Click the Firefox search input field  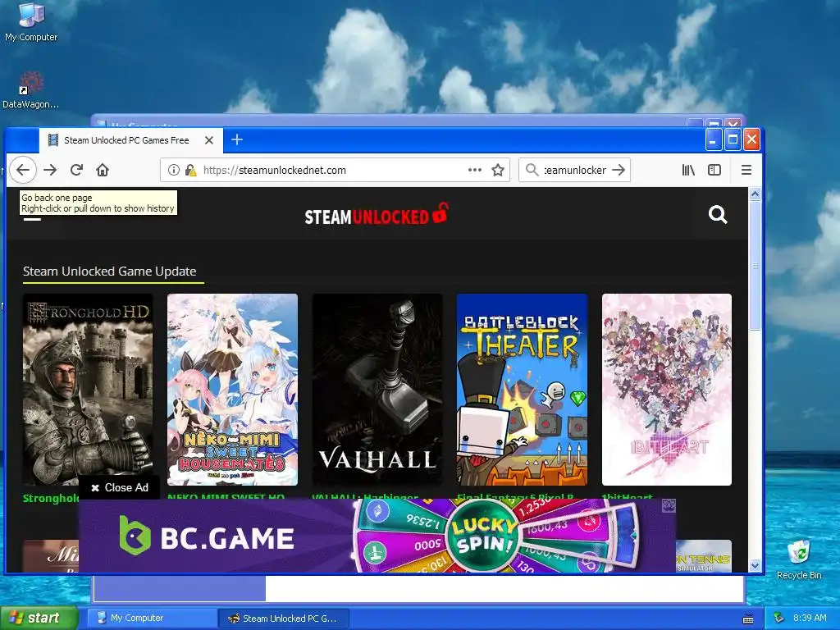coord(575,170)
